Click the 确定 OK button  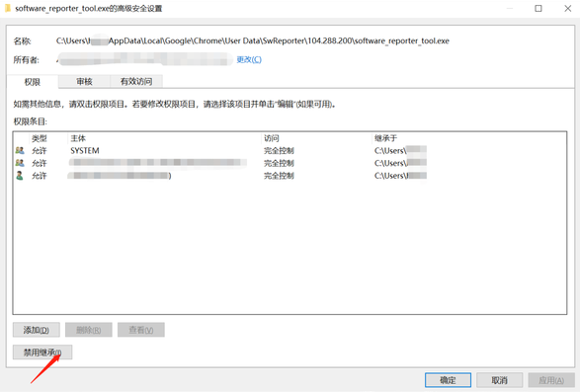(x=448, y=380)
